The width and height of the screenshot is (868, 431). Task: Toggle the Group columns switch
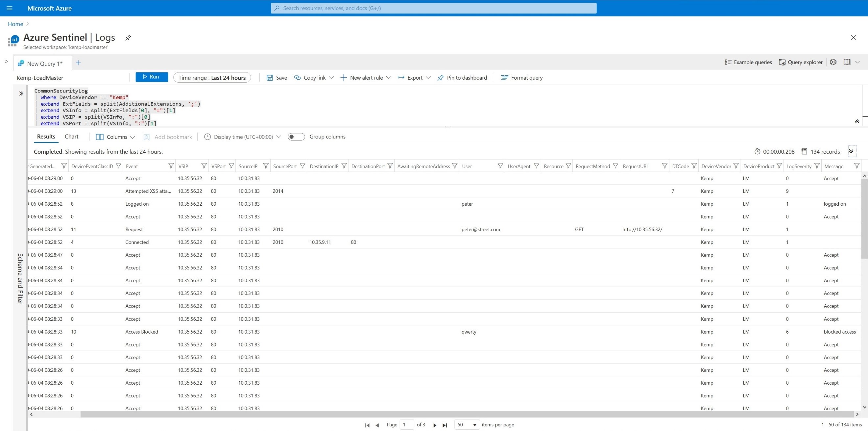tap(296, 137)
